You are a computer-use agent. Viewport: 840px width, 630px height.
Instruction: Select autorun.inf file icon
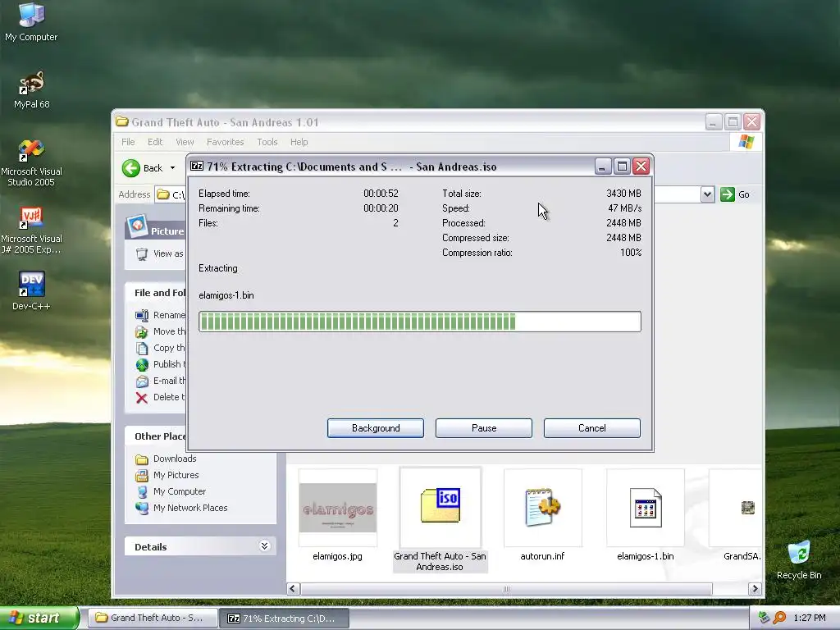pos(543,508)
